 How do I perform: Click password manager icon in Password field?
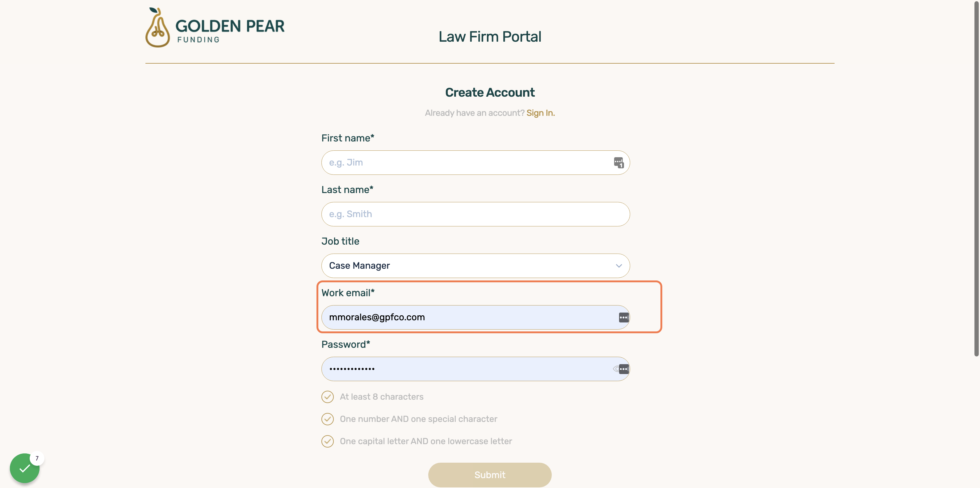[x=624, y=369]
